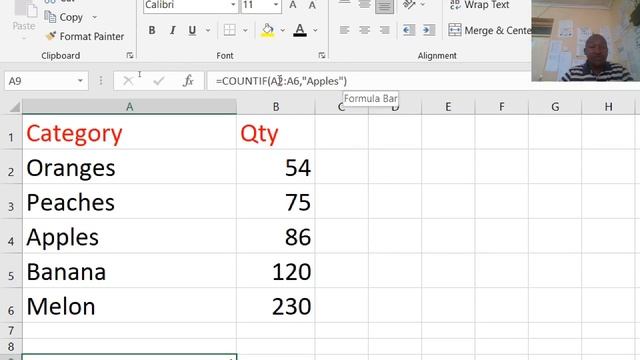This screenshot has height=360, width=640.
Task: Select column A header
Action: [129, 107]
